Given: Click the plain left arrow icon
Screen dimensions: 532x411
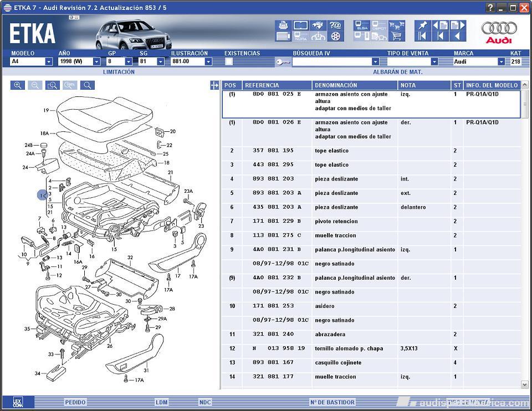Looking at the screenshot, I should [x=458, y=37].
